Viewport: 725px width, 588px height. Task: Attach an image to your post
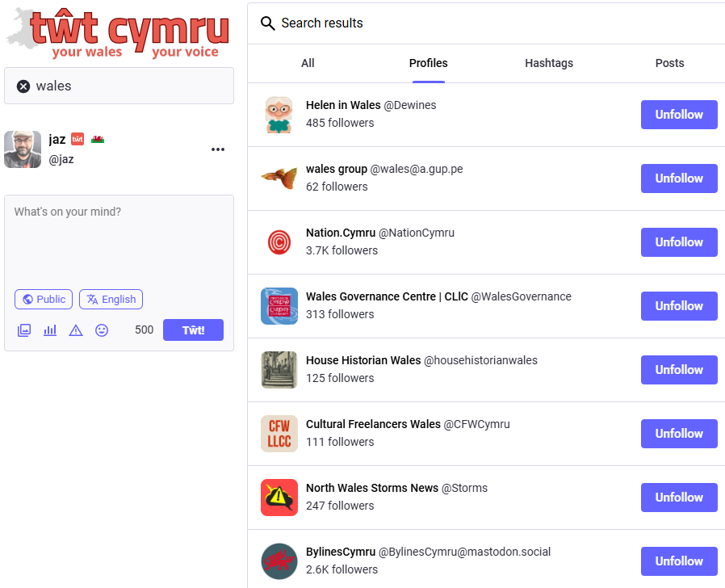24,330
